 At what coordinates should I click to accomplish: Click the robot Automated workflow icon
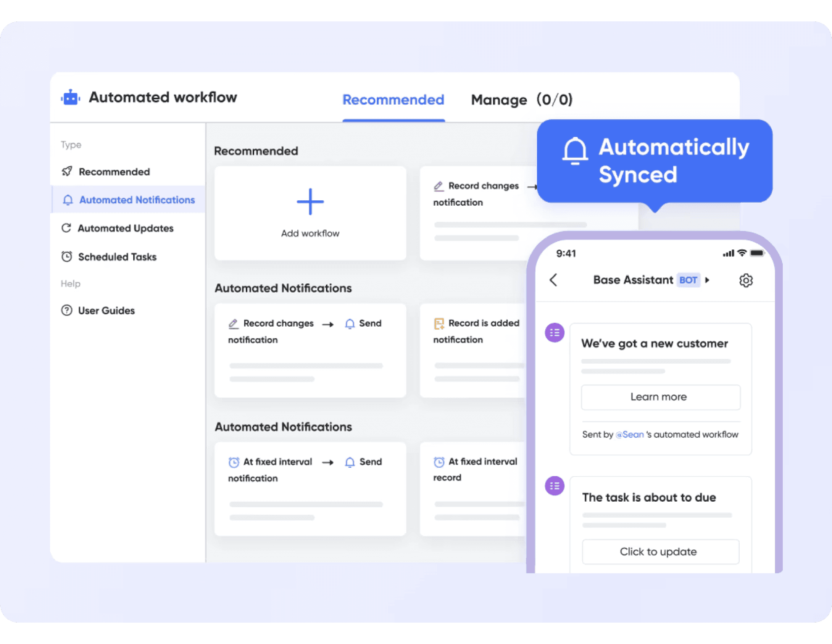(70, 98)
